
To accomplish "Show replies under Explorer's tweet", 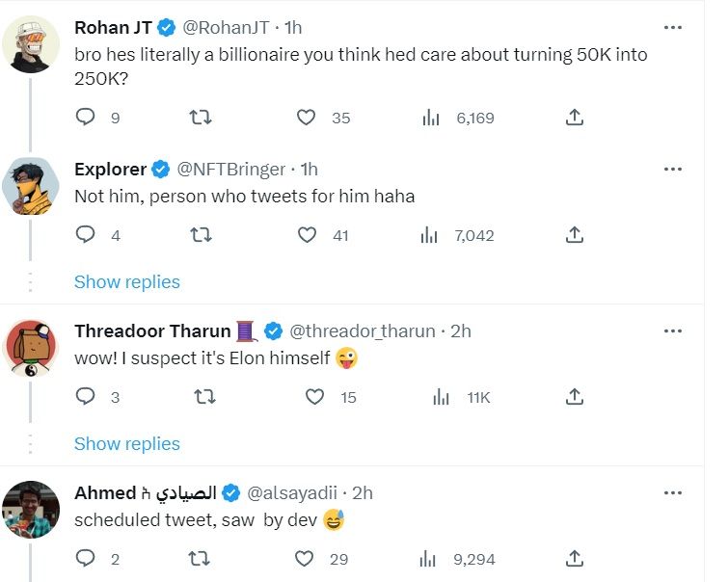I will pos(126,281).
